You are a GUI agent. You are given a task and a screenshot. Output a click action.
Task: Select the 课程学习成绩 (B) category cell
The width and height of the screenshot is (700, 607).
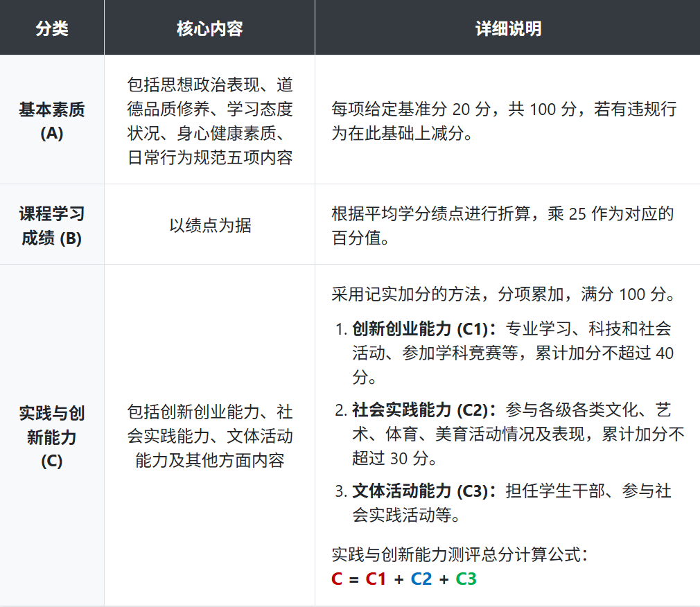[52, 225]
